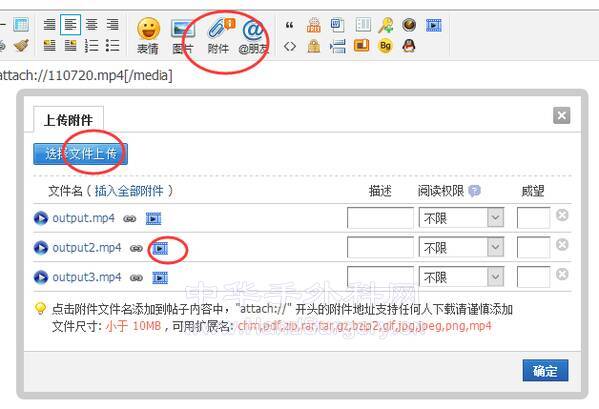Click the lock icon in the toolbar
The height and width of the screenshot is (409, 599).
point(314,46)
